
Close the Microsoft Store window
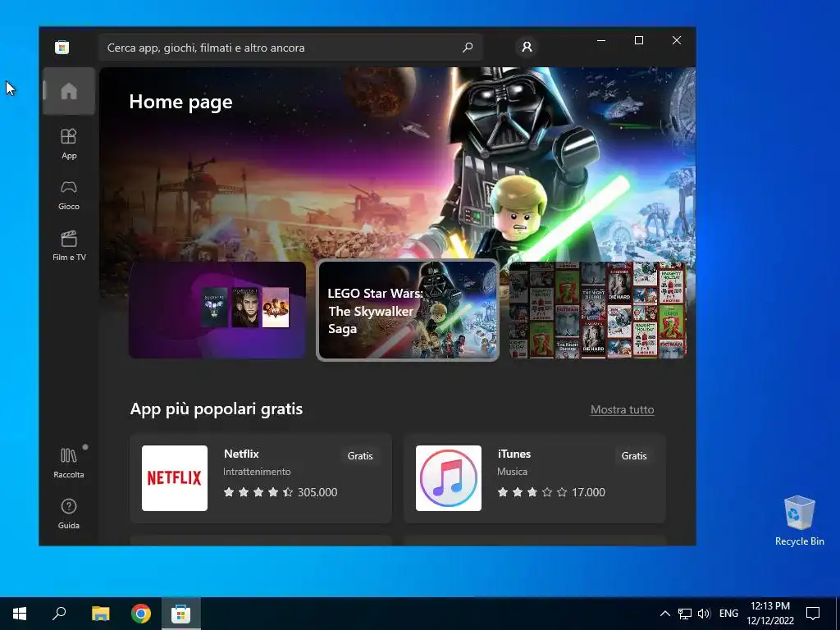(x=677, y=40)
